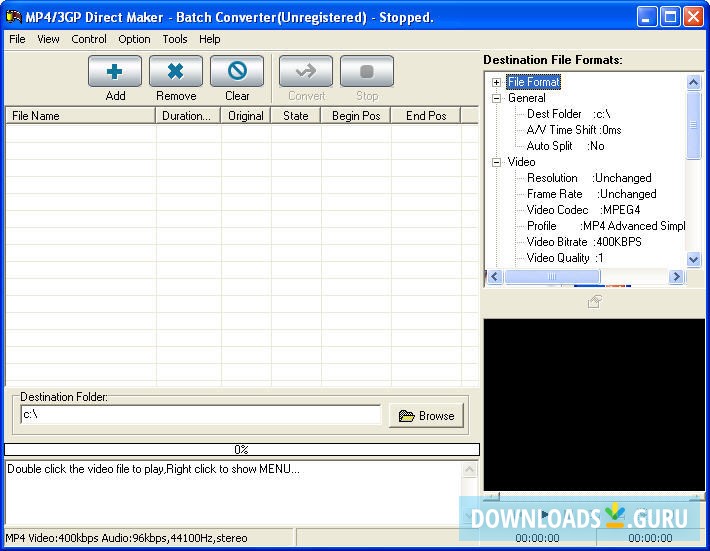
Task: Open the View menu
Action: [x=48, y=39]
